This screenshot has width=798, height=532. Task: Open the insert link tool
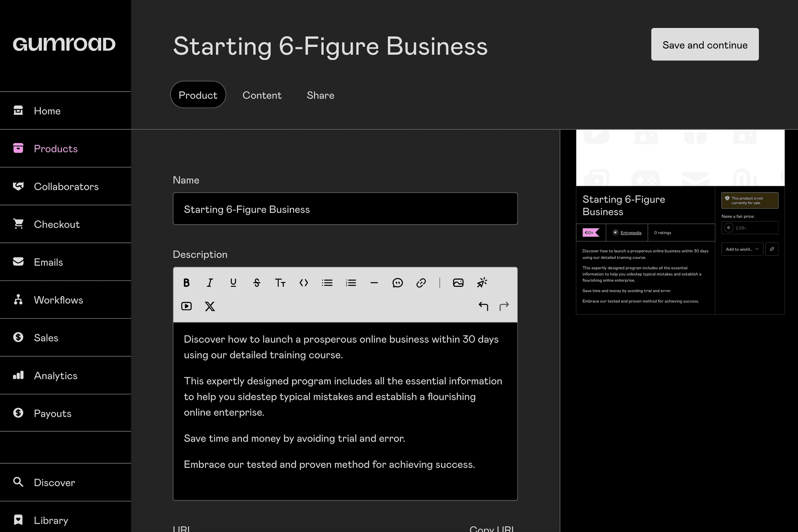click(421, 283)
